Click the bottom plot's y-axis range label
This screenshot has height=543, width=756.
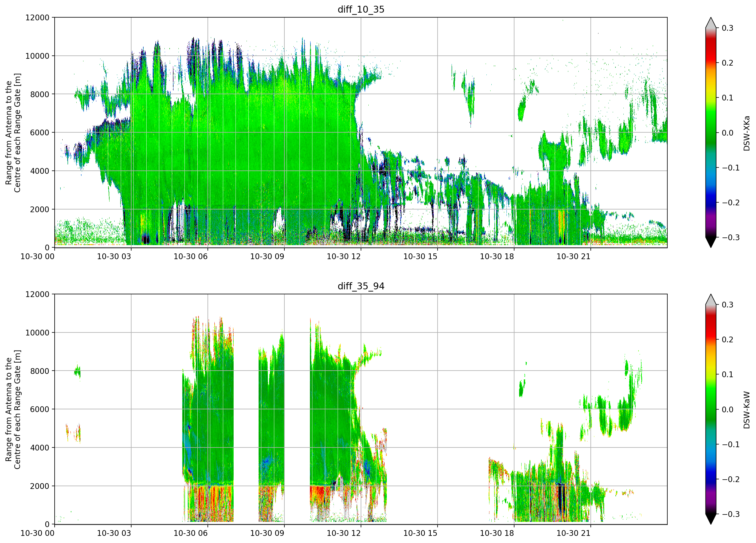(x=13, y=409)
